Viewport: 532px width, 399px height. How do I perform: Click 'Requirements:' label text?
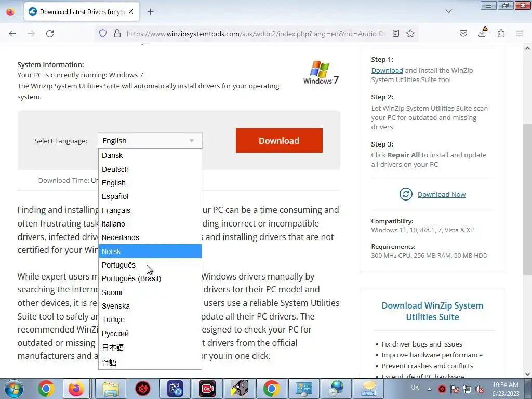click(x=393, y=247)
